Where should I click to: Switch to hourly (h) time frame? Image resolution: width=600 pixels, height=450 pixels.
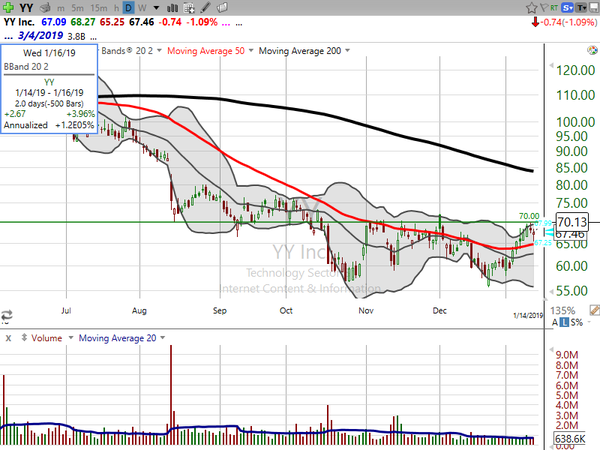[x=116, y=8]
